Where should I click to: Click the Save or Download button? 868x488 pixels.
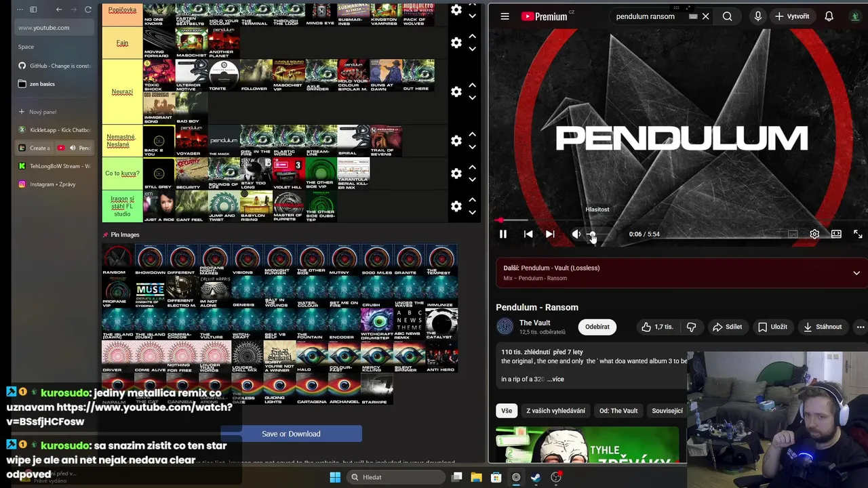point(291,434)
